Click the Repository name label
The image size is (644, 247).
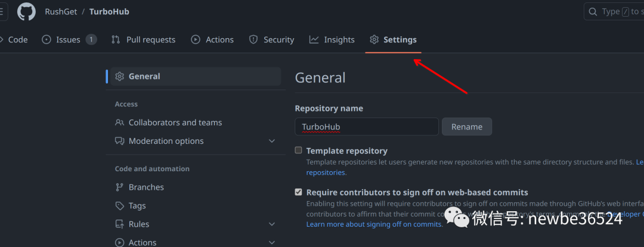tap(329, 109)
